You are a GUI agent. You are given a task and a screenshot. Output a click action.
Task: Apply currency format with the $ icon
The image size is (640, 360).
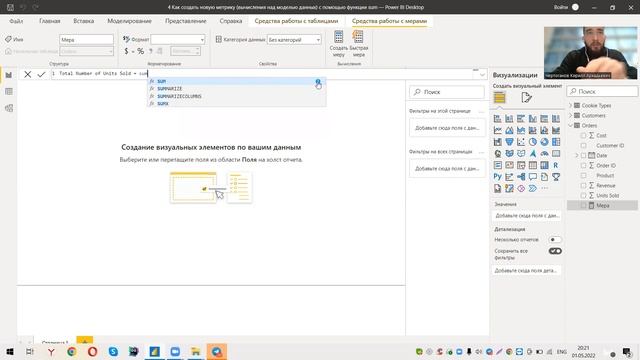126,51
